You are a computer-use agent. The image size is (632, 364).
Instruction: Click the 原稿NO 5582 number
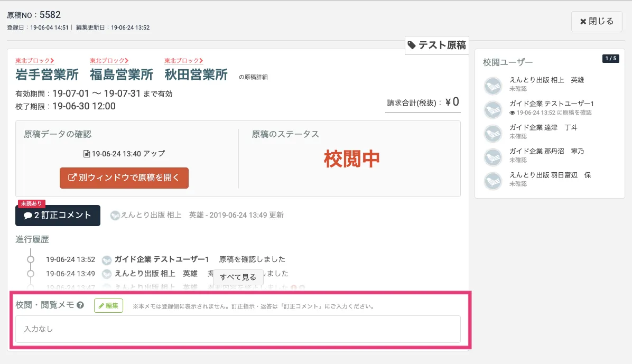point(34,15)
